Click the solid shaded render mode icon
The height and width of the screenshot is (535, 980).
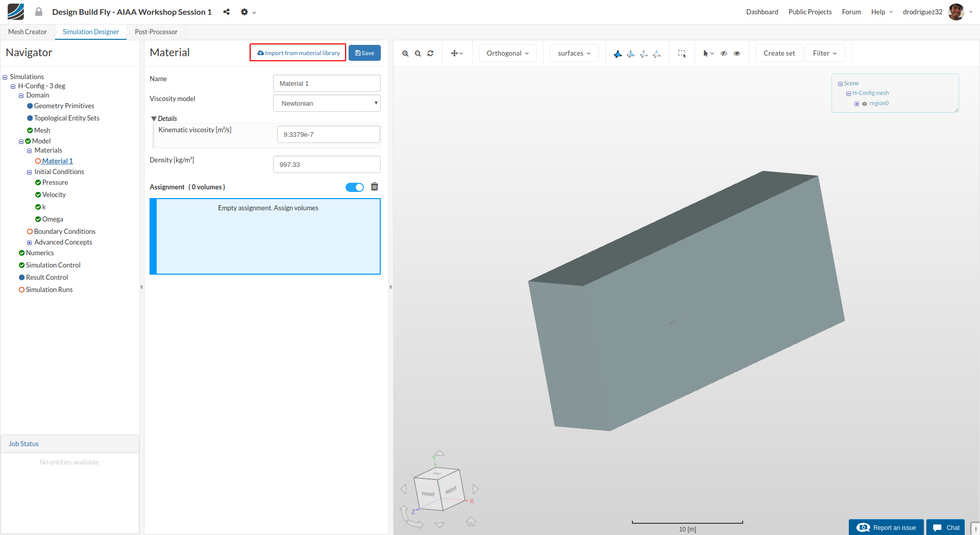(618, 54)
